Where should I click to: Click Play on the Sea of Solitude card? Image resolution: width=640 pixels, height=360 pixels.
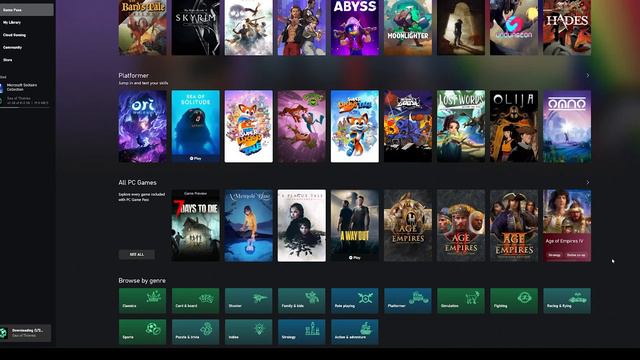pos(196,158)
